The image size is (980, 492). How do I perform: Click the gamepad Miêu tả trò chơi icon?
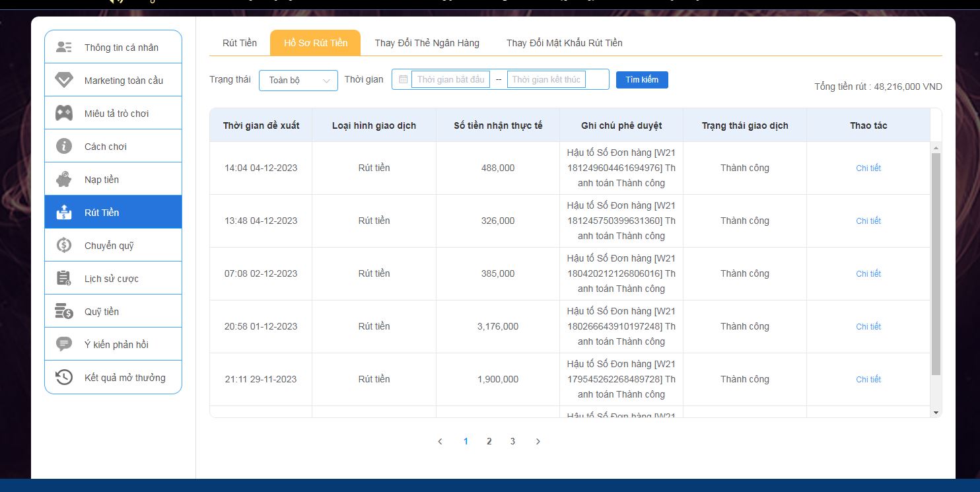pos(64,113)
